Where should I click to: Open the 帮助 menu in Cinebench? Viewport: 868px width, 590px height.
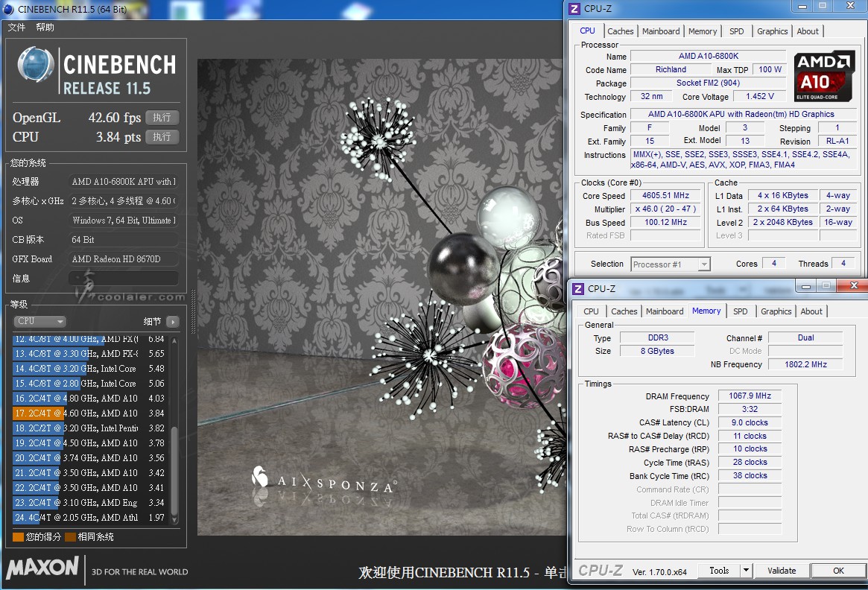click(x=45, y=27)
